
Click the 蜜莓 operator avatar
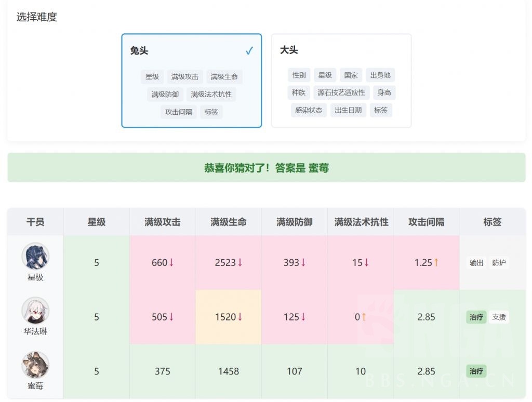coord(35,366)
